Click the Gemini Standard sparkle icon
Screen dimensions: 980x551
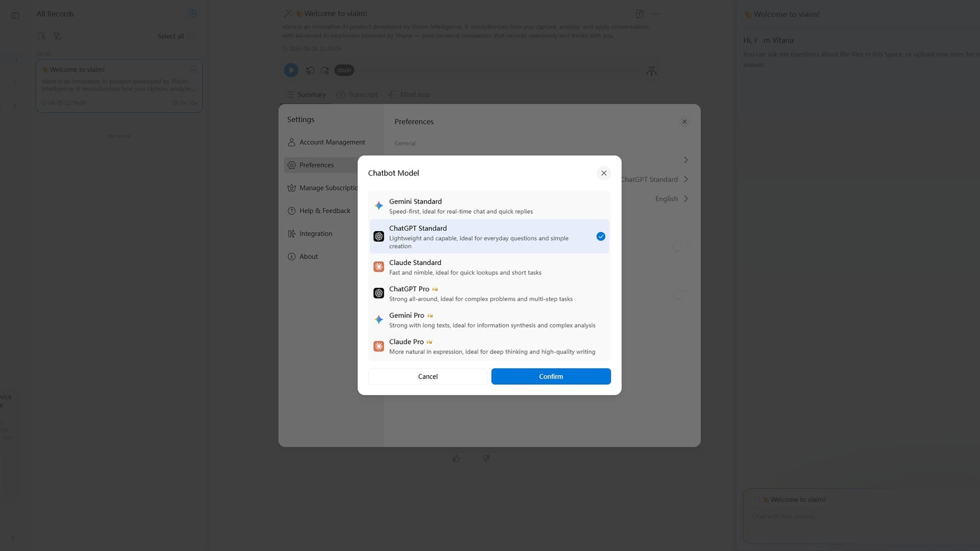379,206
